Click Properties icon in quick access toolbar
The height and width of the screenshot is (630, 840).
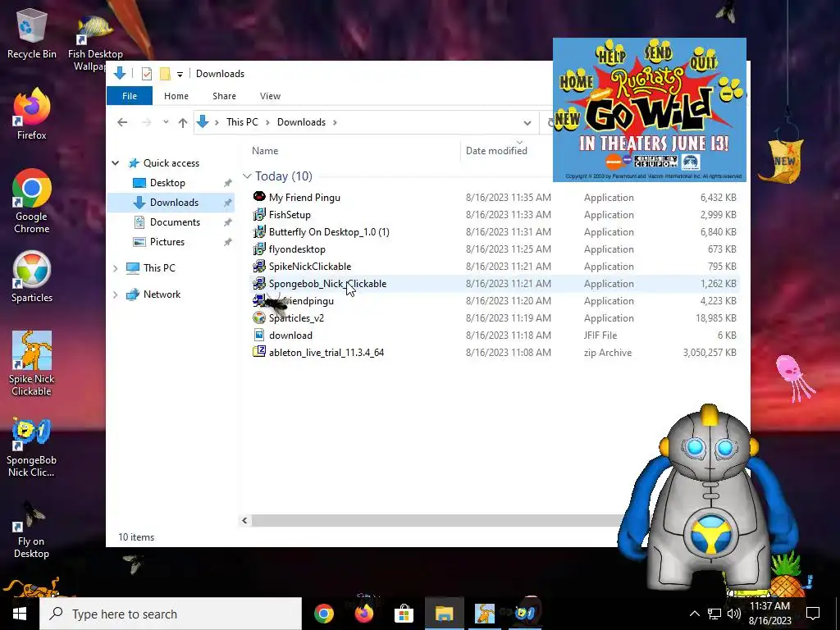click(x=146, y=73)
